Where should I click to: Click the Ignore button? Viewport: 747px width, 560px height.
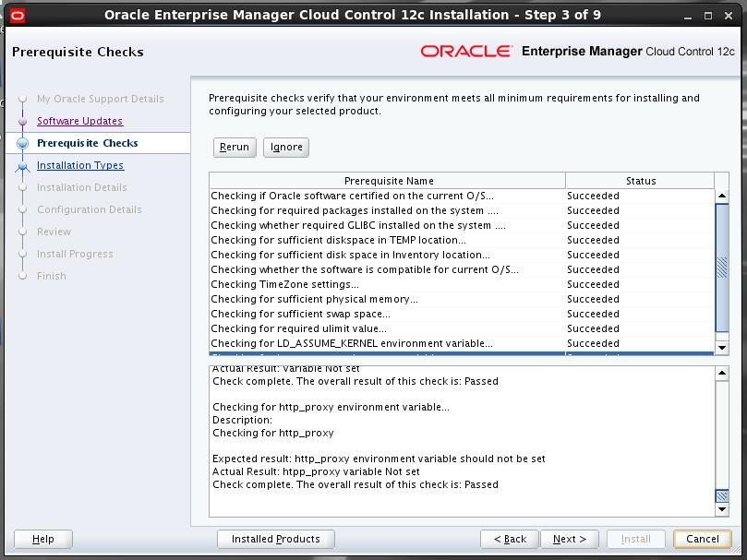click(286, 147)
